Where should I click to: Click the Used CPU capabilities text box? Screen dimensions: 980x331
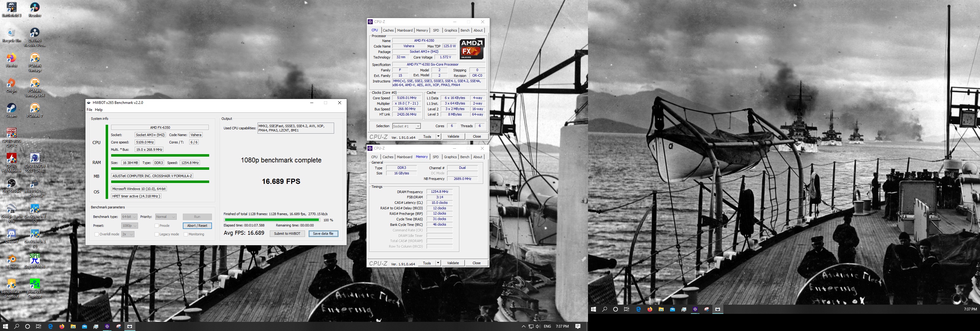tap(296, 128)
